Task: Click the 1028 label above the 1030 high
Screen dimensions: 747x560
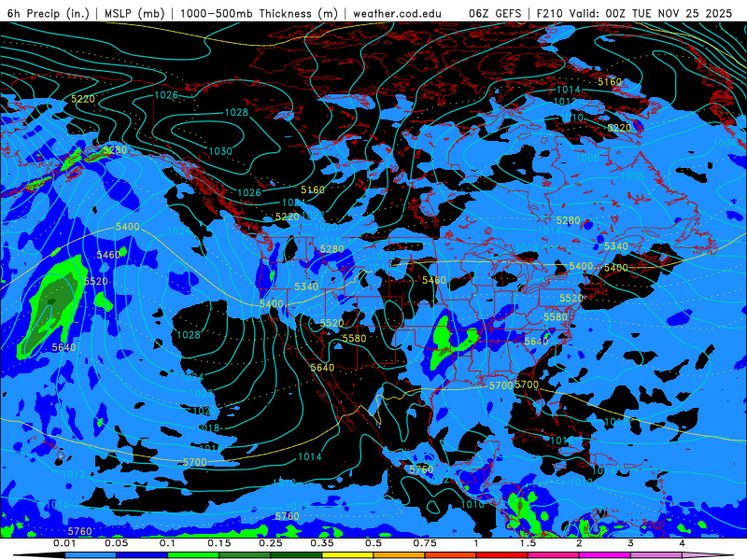Action: click(x=236, y=112)
